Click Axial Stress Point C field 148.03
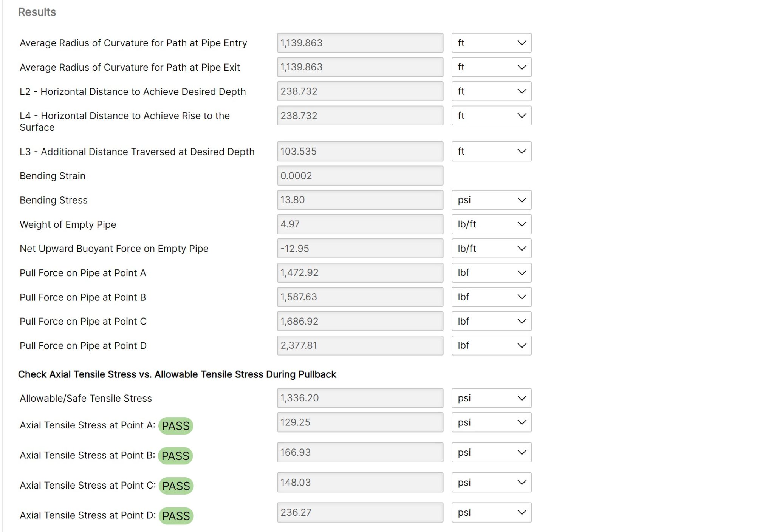 (x=360, y=482)
